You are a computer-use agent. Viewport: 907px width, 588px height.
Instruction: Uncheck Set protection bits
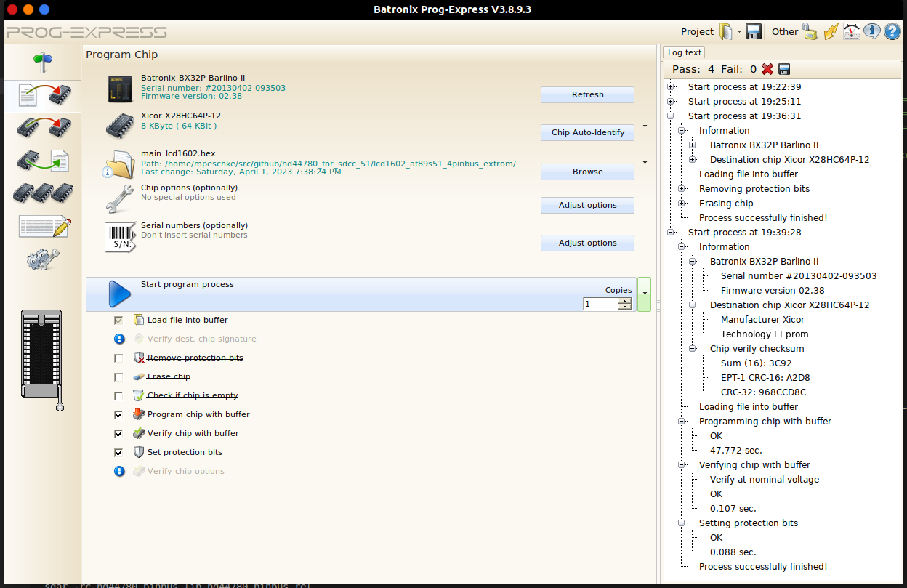118,453
